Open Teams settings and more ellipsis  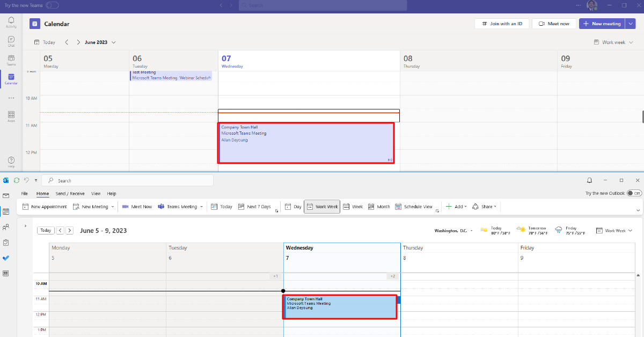[578, 5]
